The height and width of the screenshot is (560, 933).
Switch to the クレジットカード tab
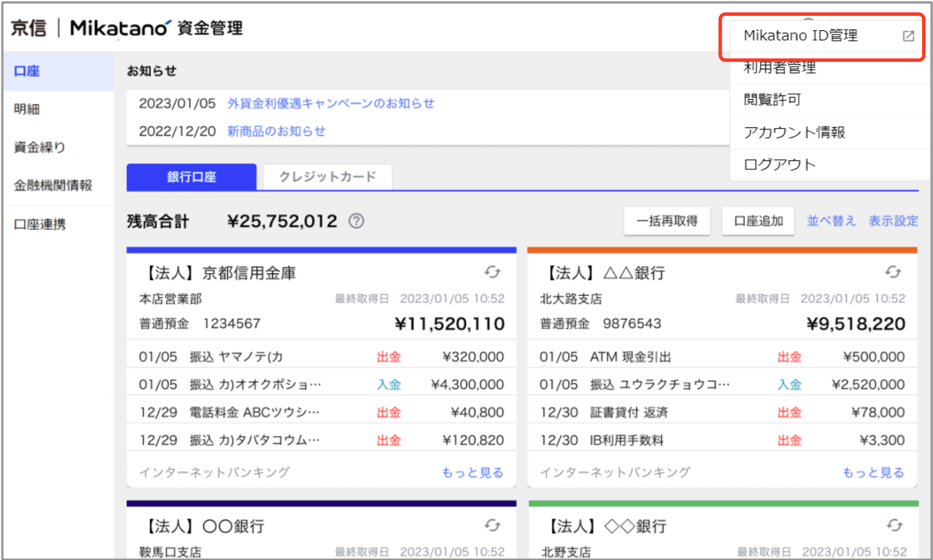(328, 177)
